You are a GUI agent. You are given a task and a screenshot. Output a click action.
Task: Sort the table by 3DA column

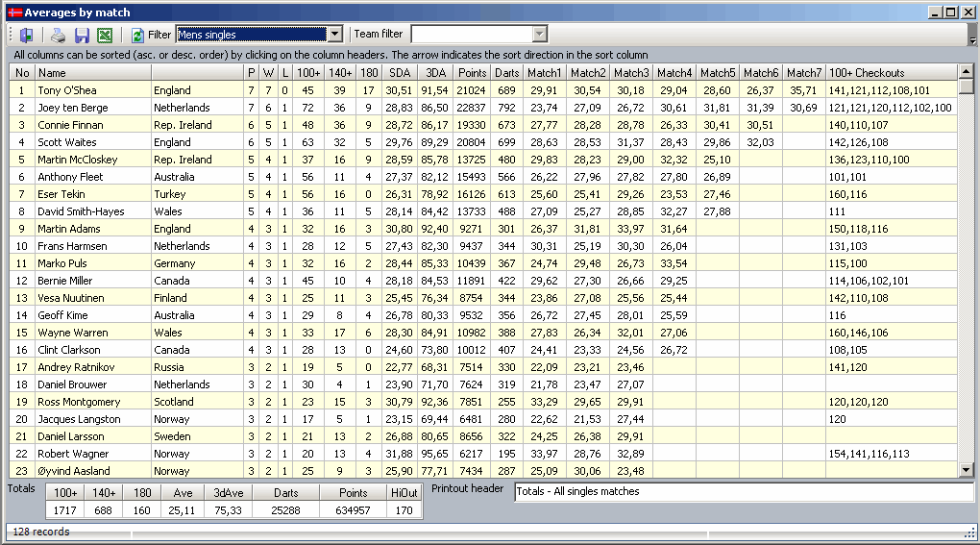click(435, 73)
